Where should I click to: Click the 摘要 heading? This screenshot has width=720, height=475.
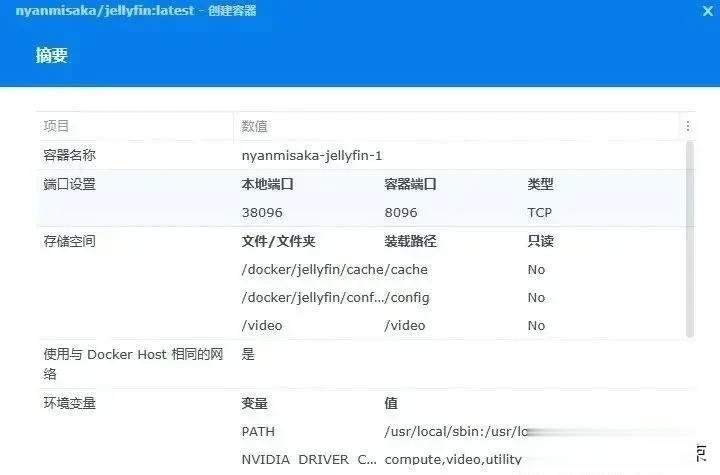[x=51, y=56]
